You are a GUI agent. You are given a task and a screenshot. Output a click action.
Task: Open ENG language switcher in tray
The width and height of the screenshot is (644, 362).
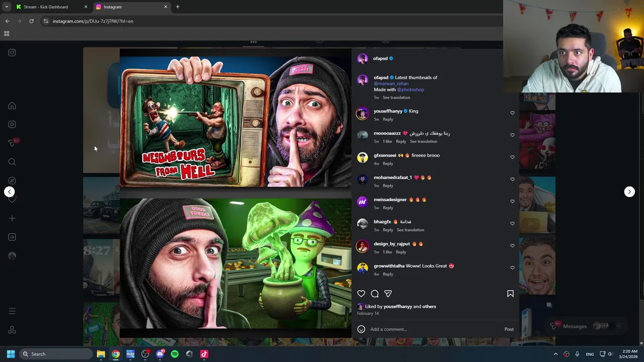click(590, 354)
